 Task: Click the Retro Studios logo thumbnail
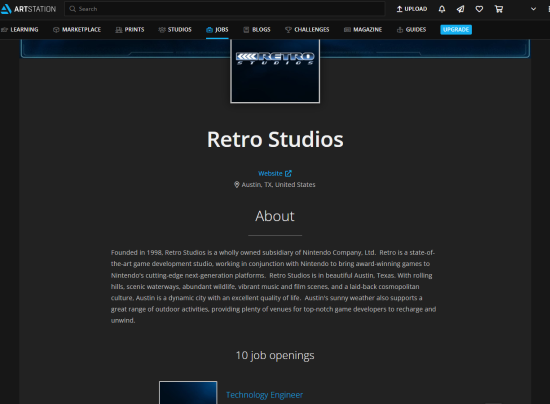point(275,71)
